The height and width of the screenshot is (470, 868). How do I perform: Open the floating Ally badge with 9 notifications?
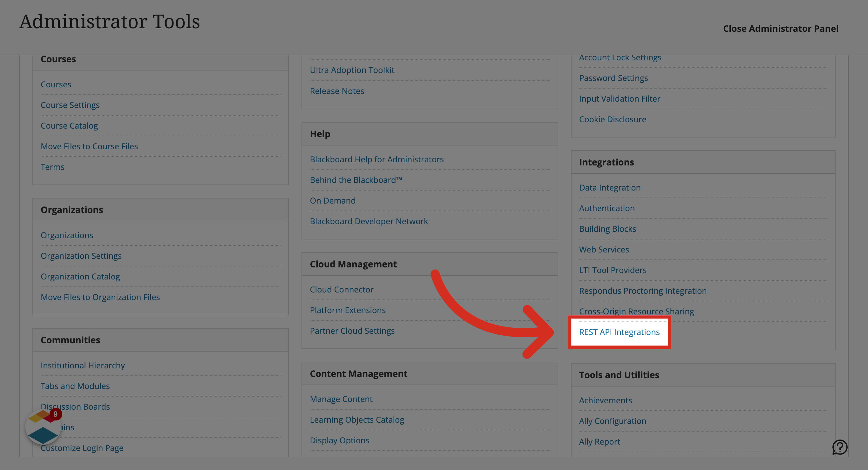tap(43, 427)
